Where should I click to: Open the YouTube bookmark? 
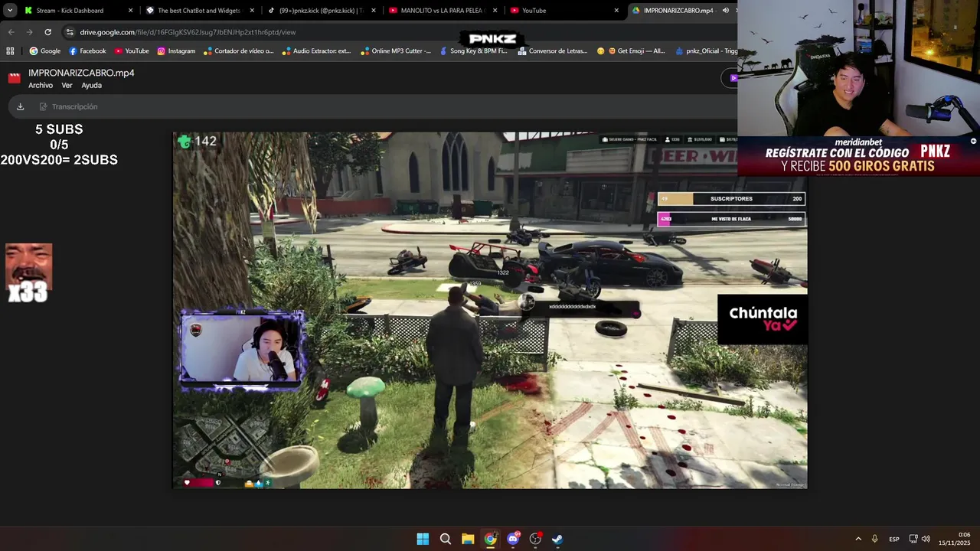(x=132, y=51)
